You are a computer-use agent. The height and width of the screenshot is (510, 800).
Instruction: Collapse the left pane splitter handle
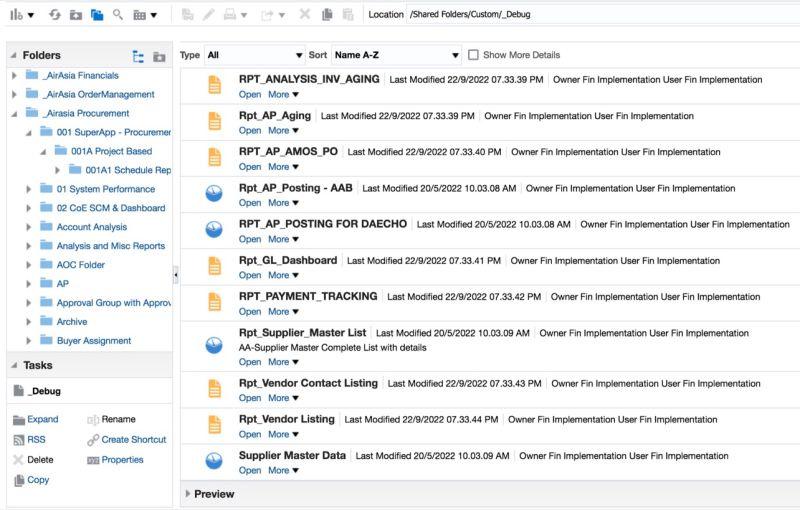tap(176, 274)
